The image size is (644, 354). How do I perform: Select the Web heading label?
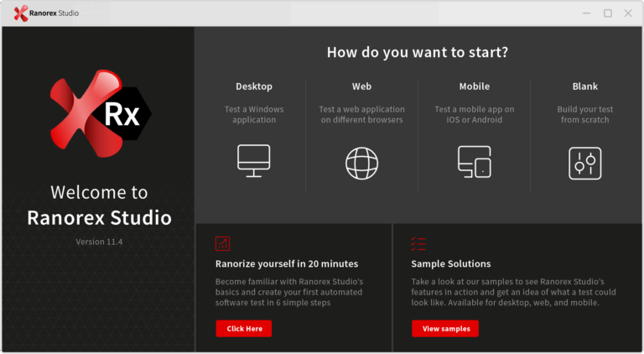tap(361, 86)
